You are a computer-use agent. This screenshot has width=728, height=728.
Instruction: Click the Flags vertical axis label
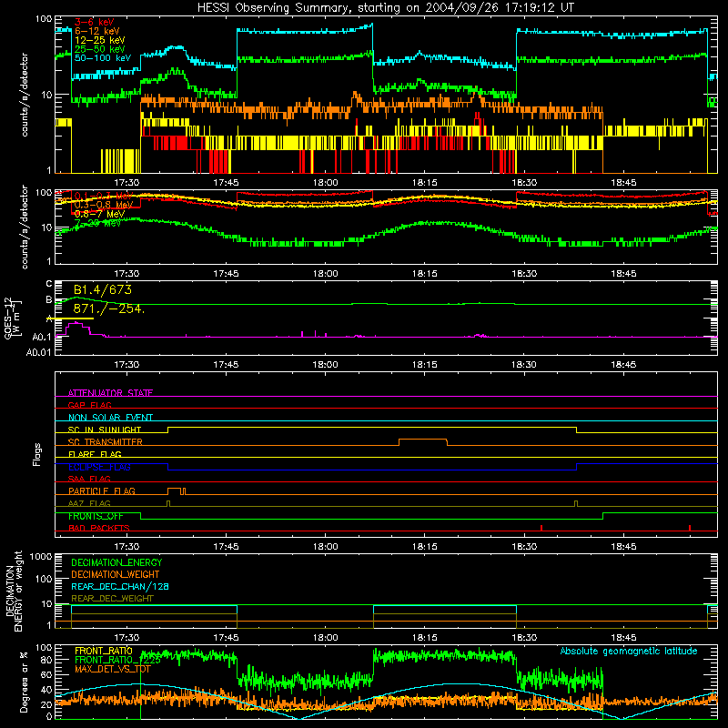(37, 454)
